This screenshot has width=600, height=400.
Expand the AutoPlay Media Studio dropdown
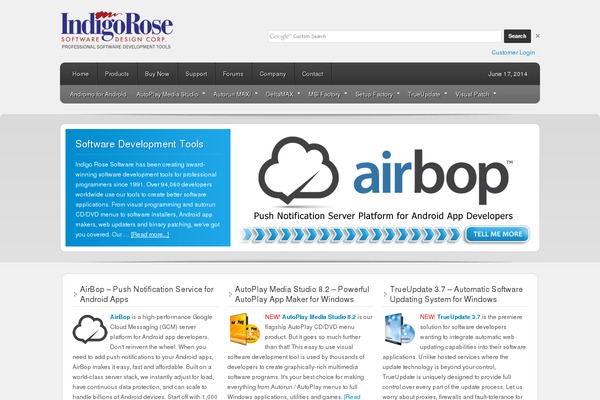click(x=204, y=93)
